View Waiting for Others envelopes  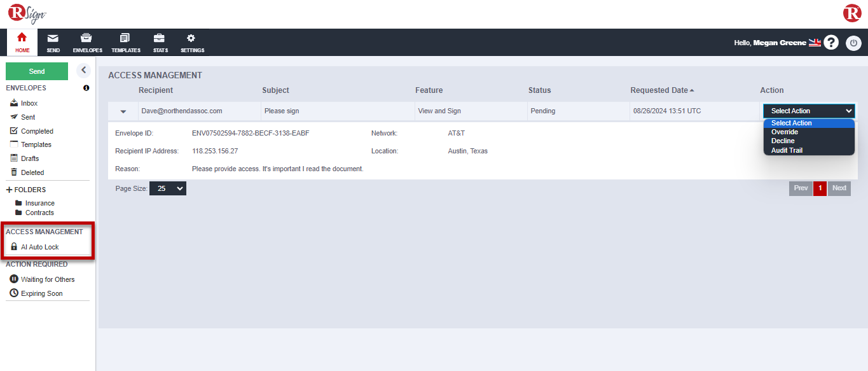[x=46, y=279]
